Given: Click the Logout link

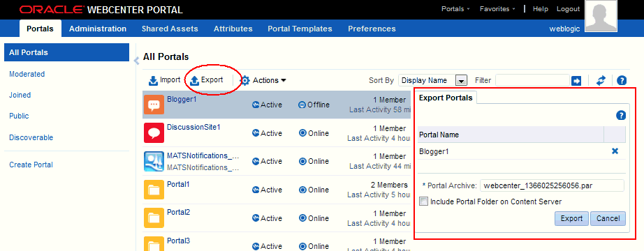Looking at the screenshot, I should tap(568, 8).
